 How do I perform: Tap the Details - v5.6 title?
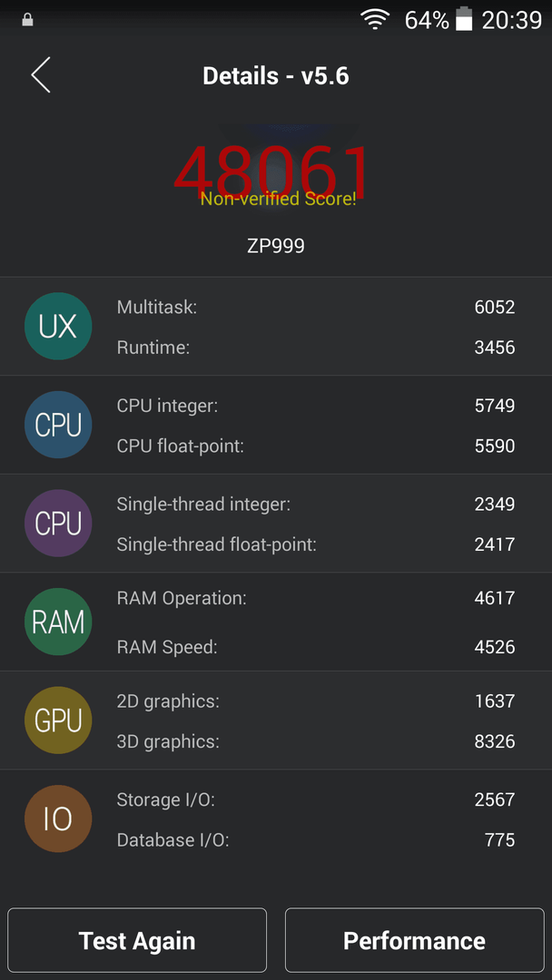(x=276, y=75)
